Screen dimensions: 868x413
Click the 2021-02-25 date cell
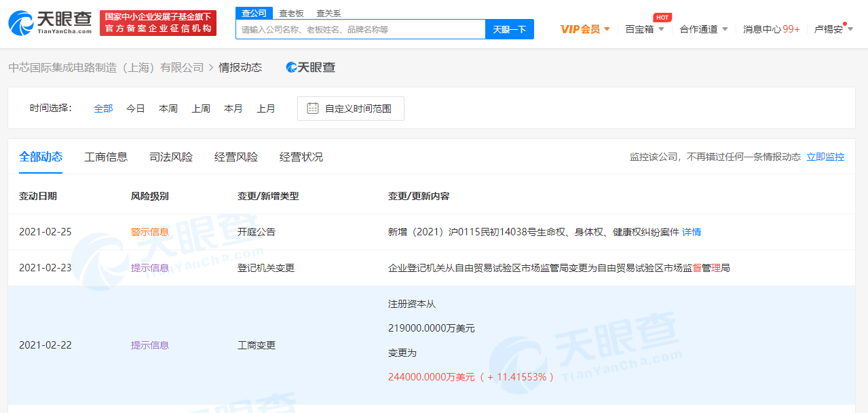point(45,232)
